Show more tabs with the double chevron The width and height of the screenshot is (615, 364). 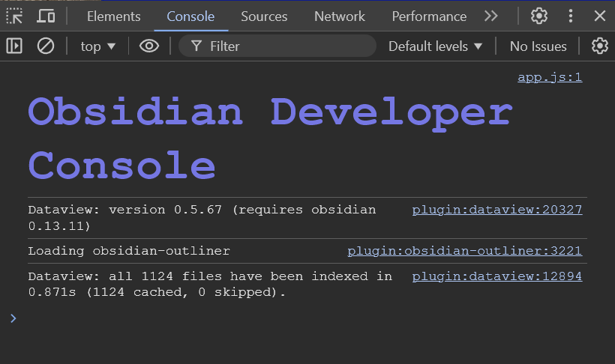490,16
